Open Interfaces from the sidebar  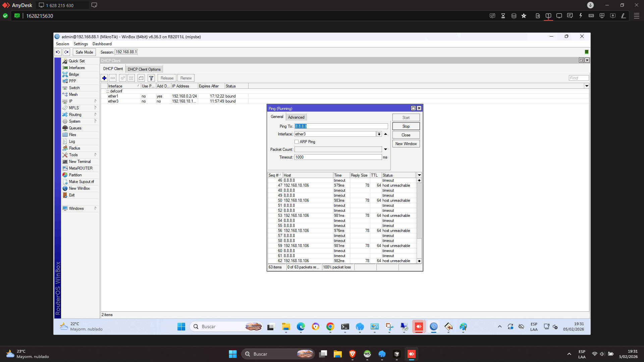[77, 68]
